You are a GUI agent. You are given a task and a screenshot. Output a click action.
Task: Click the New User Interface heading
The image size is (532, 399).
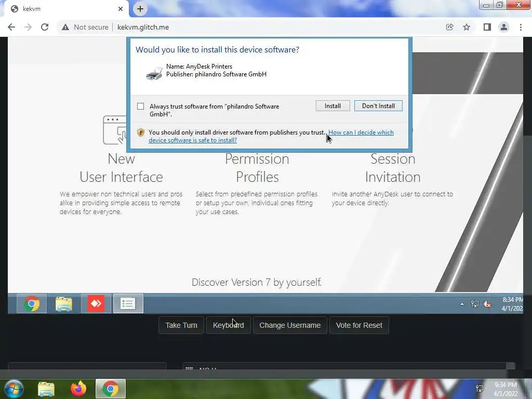tap(122, 168)
